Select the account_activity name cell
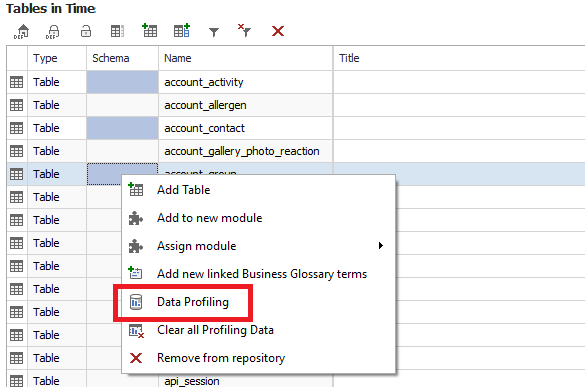This screenshot has height=387, width=585. [245, 82]
